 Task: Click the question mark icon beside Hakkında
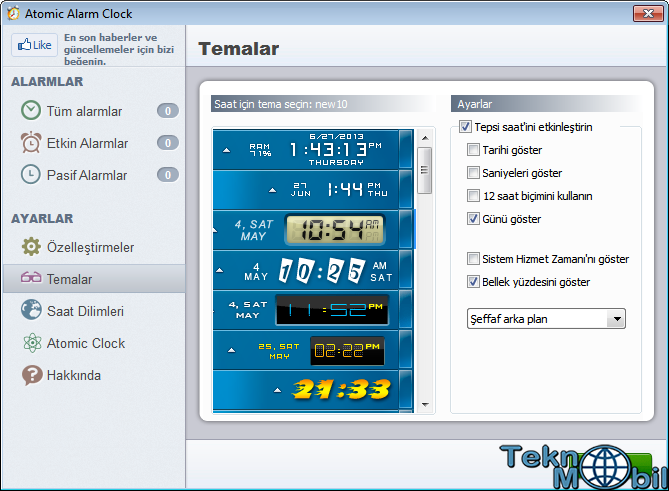(32, 375)
